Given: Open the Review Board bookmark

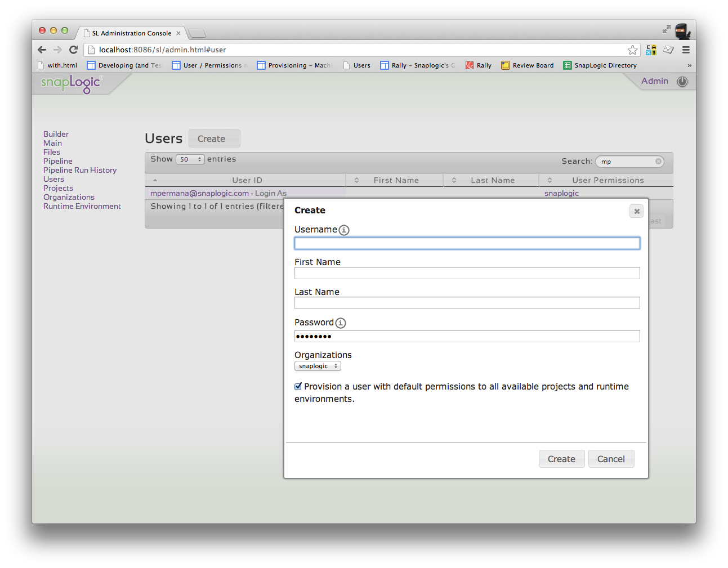Looking at the screenshot, I should pyautogui.click(x=528, y=65).
